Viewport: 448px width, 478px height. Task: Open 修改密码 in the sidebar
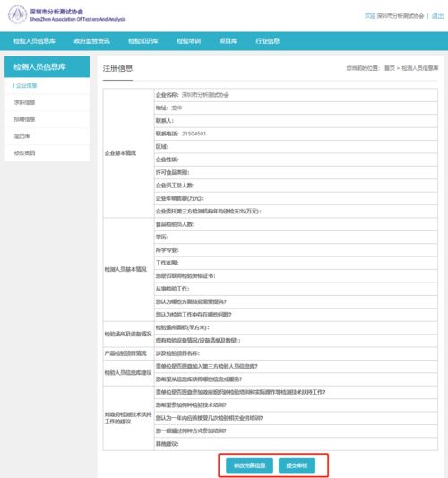pos(24,153)
